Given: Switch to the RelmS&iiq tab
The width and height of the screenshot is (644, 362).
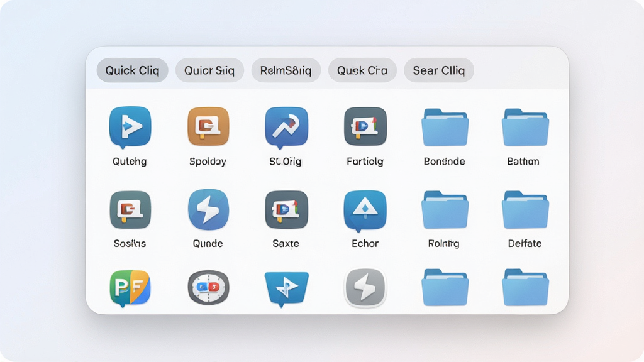Looking at the screenshot, I should (x=286, y=70).
